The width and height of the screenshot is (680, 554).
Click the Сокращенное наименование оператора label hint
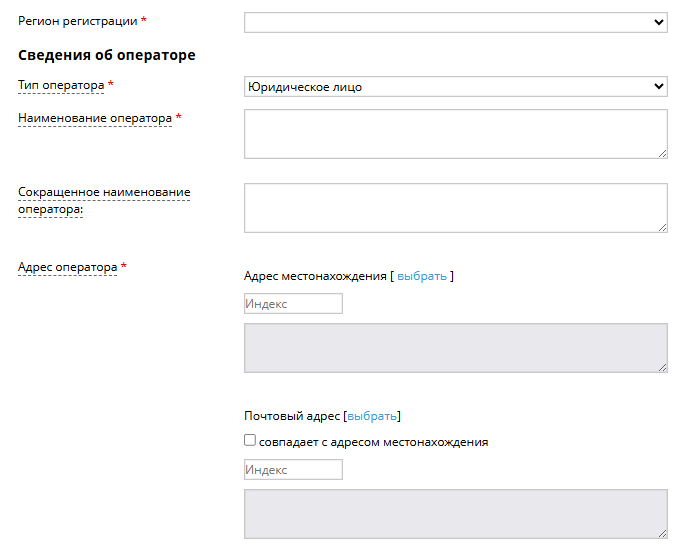(x=104, y=201)
